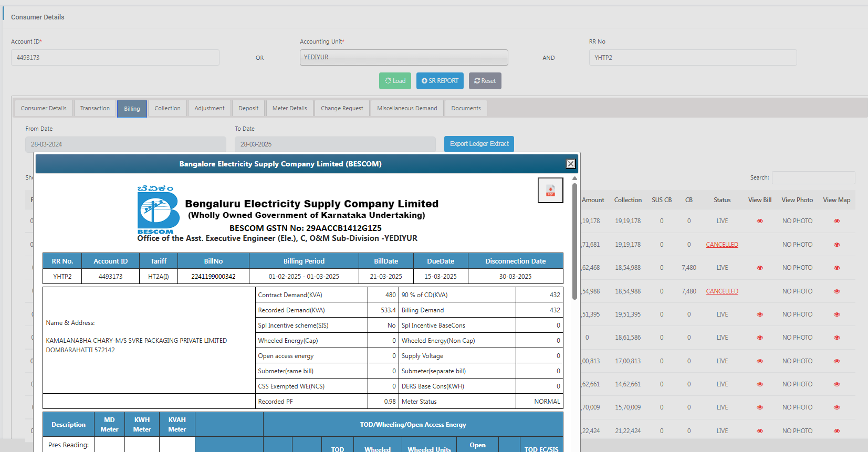This screenshot has width=868, height=452.
Task: Click the View Photo column header
Action: (797, 200)
